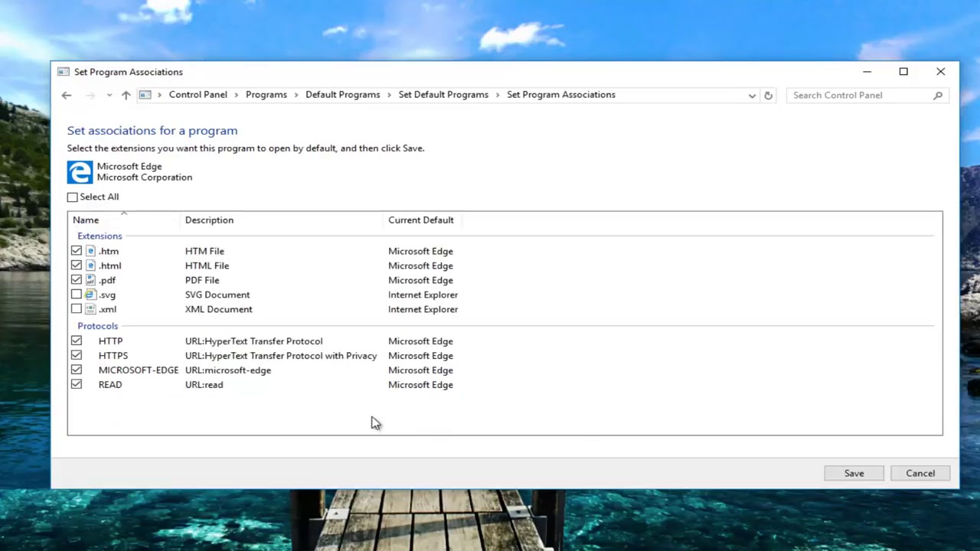The image size is (980, 551).
Task: Uncheck the HTTPS protocol checkbox
Action: 77,356
